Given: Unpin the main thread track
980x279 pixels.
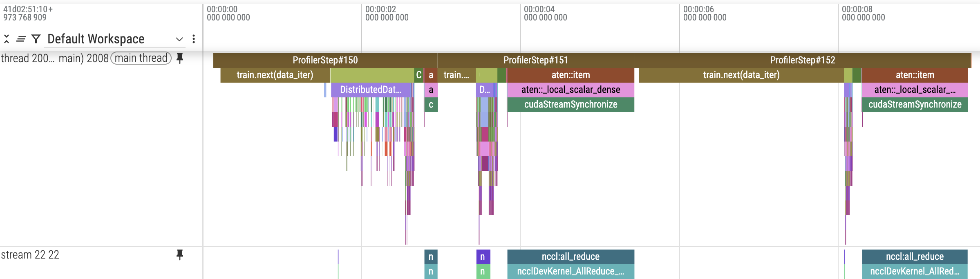Looking at the screenshot, I should (180, 59).
